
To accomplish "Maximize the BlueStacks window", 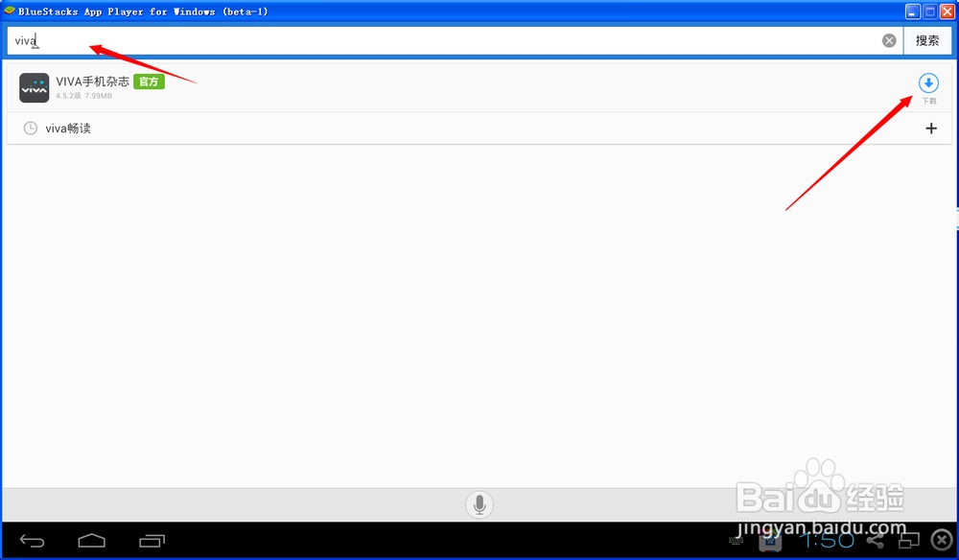I will pos(929,12).
